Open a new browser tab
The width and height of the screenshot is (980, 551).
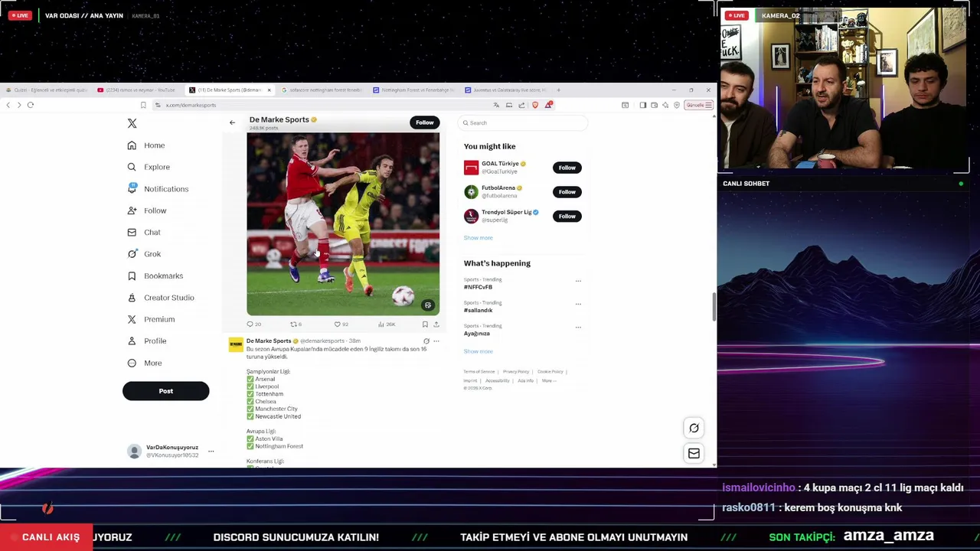(x=558, y=90)
